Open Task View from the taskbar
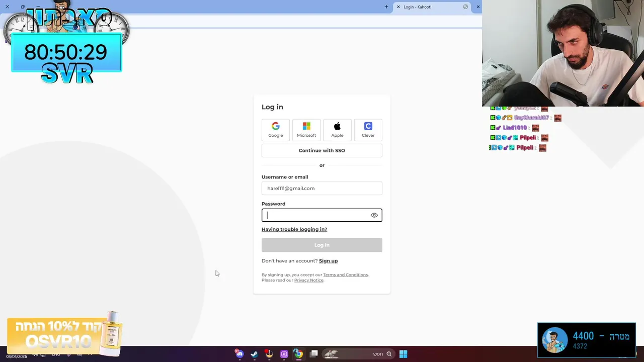 314,354
